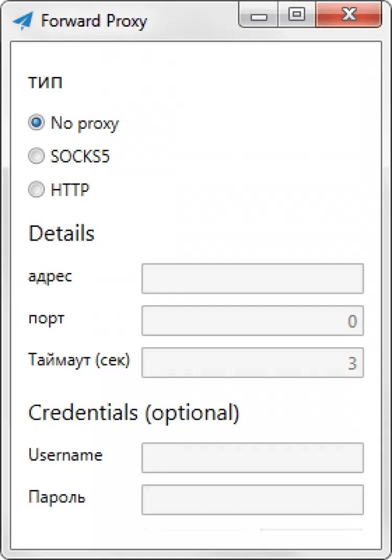Focus the адрес input field
The image size is (392, 560).
[252, 279]
